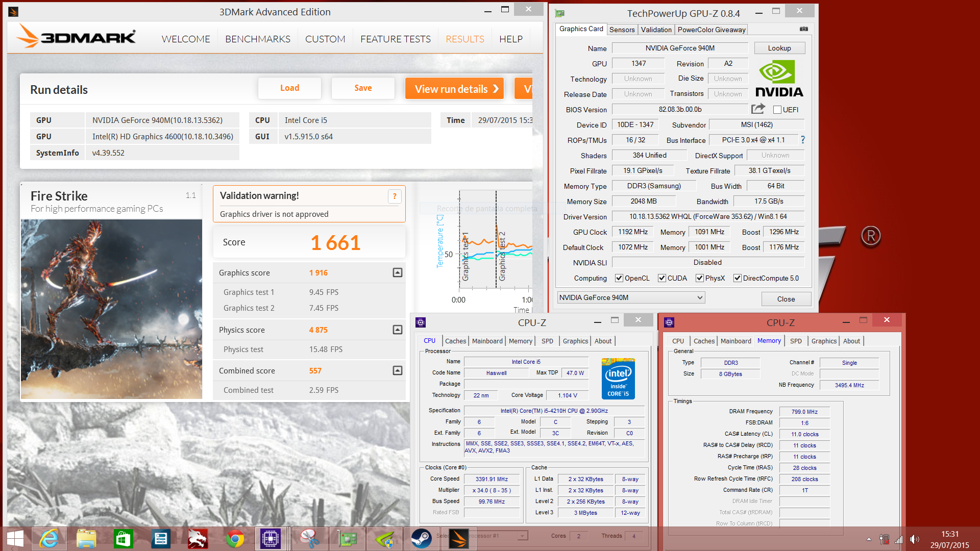Click the network signal tray icon
The width and height of the screenshot is (980, 551).
tap(899, 539)
